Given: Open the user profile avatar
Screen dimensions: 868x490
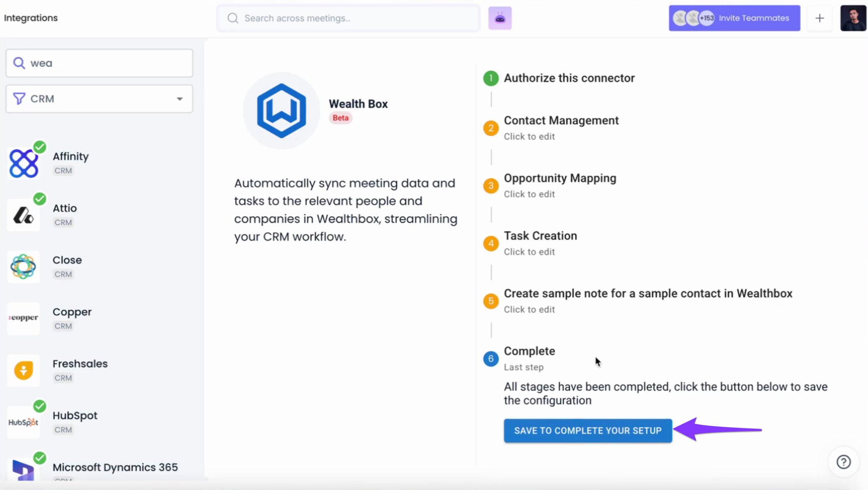Looking at the screenshot, I should click(853, 18).
